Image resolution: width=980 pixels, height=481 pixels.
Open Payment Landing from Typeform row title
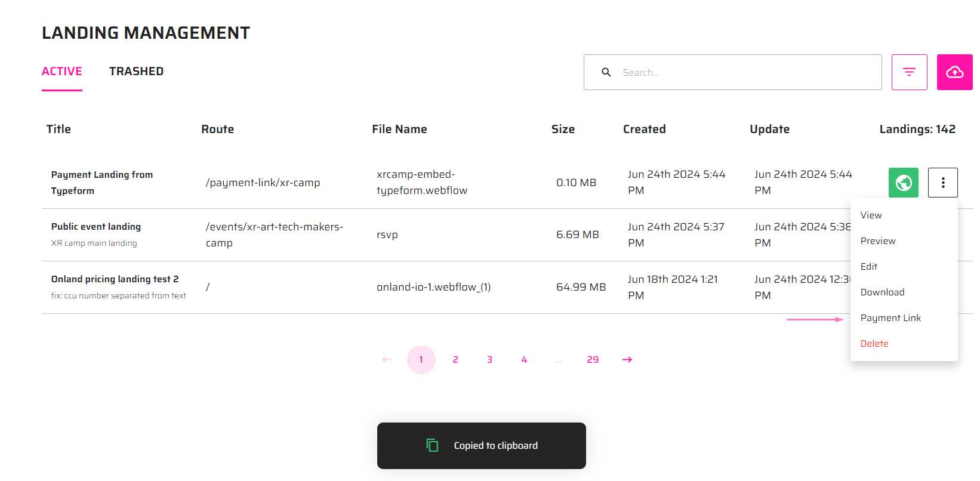[x=102, y=183]
